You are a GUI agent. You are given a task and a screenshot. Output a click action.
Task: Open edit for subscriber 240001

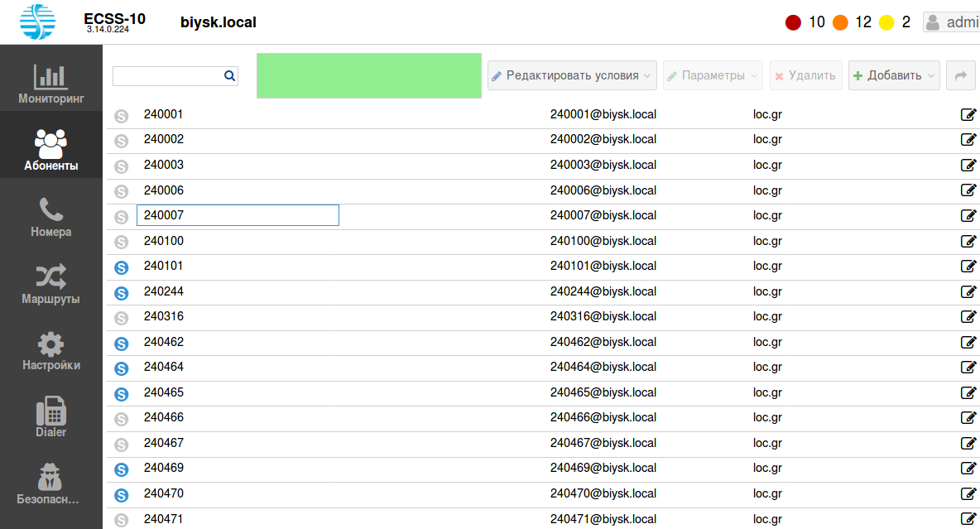tap(968, 115)
